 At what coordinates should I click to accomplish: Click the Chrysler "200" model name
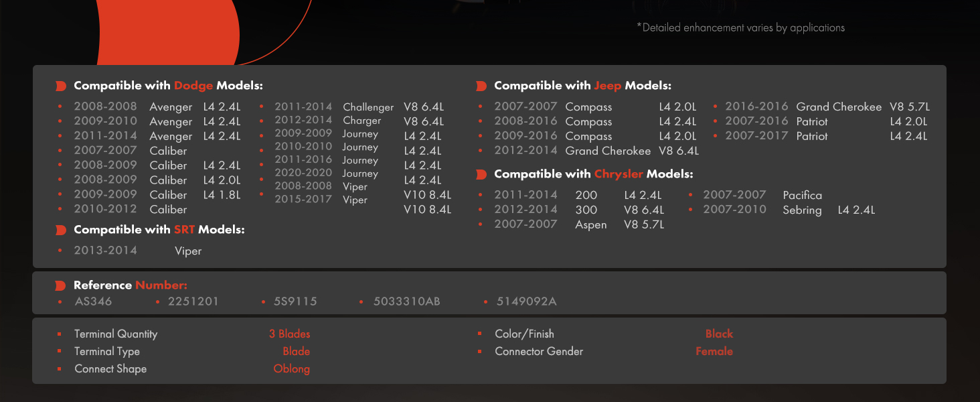pyautogui.click(x=586, y=195)
